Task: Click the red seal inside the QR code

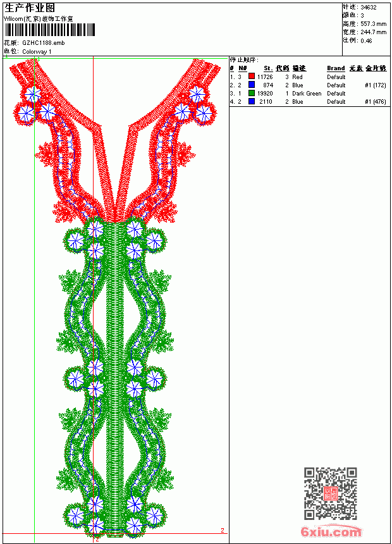Action: (x=331, y=493)
